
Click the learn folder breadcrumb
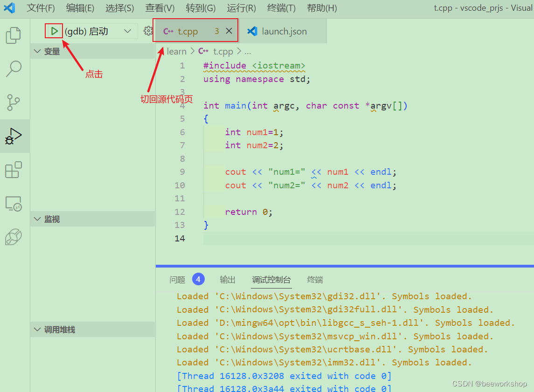(x=176, y=51)
